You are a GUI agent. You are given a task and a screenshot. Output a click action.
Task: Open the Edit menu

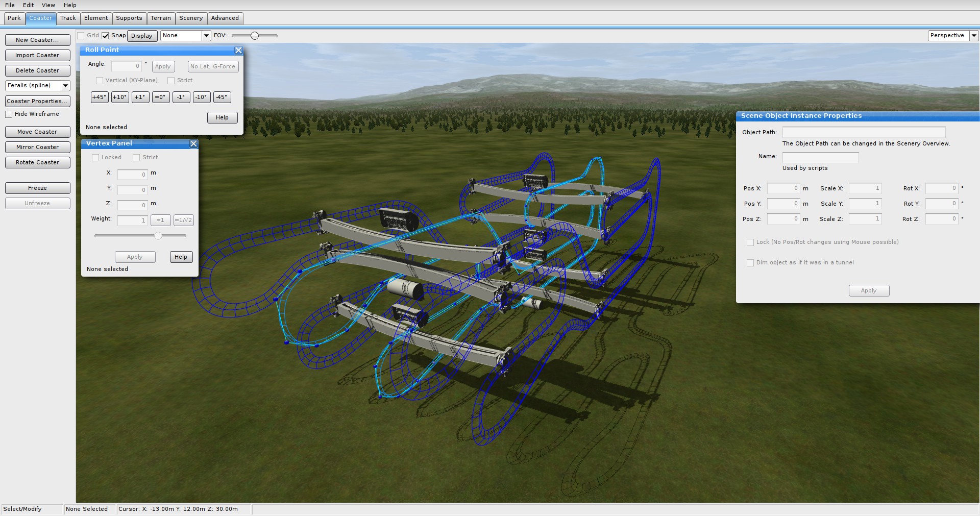click(28, 5)
